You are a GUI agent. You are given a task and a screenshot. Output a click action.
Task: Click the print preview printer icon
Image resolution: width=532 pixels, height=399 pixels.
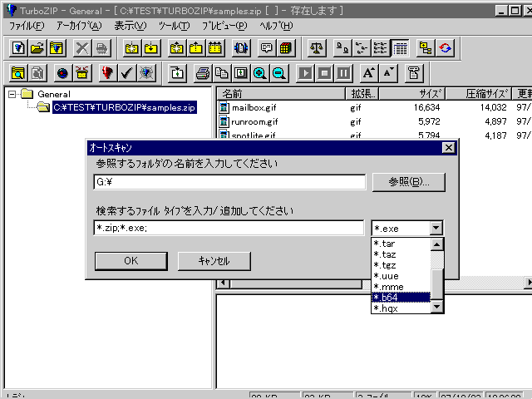[x=203, y=73]
